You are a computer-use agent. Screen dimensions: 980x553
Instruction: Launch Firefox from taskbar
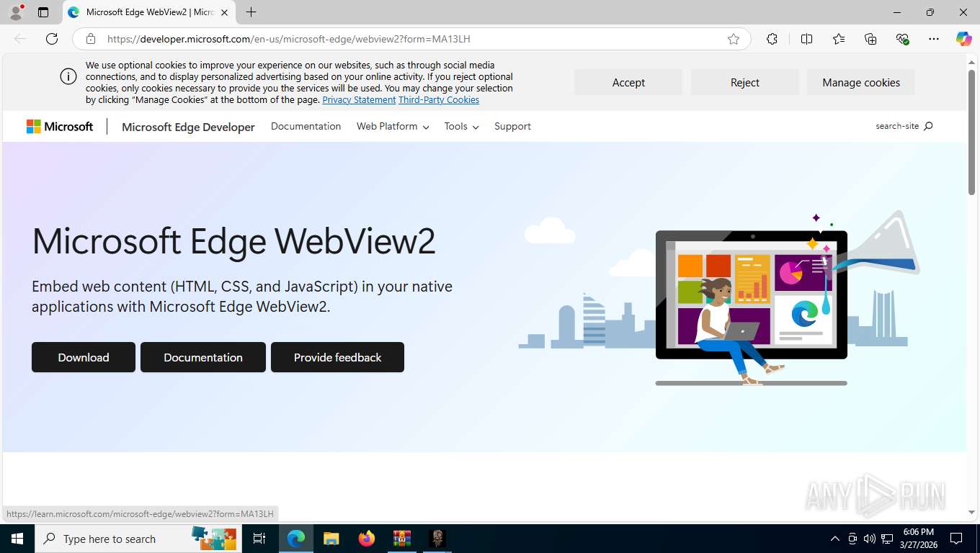point(367,539)
